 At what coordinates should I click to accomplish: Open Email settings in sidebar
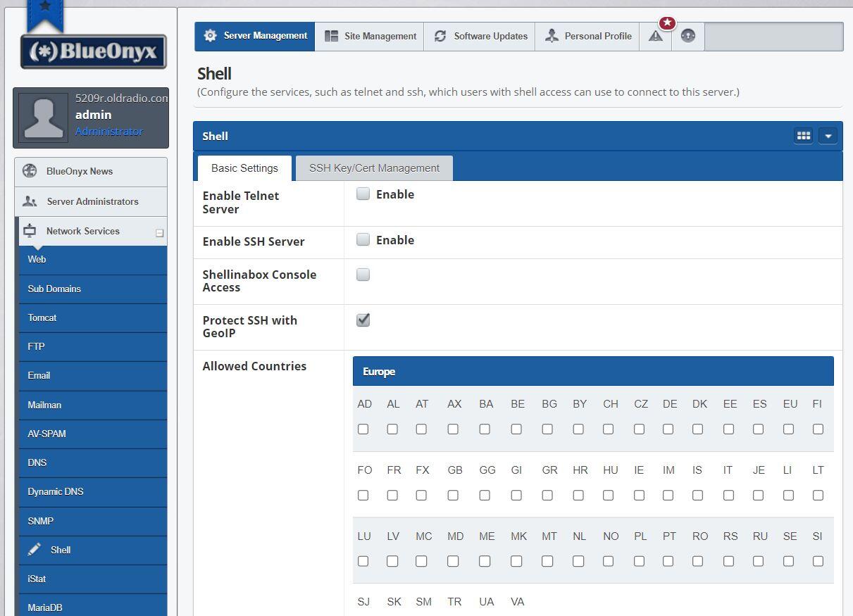click(x=93, y=376)
